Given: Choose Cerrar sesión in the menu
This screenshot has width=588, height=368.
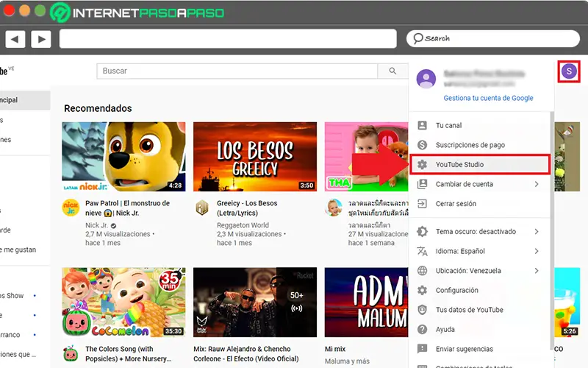Looking at the screenshot, I should (479, 204).
